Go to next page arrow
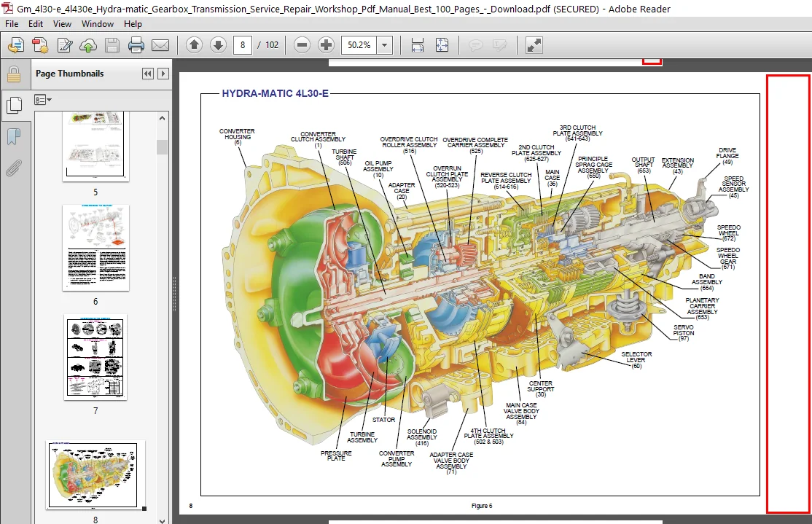Image resolution: width=812 pixels, height=524 pixels. [218, 45]
